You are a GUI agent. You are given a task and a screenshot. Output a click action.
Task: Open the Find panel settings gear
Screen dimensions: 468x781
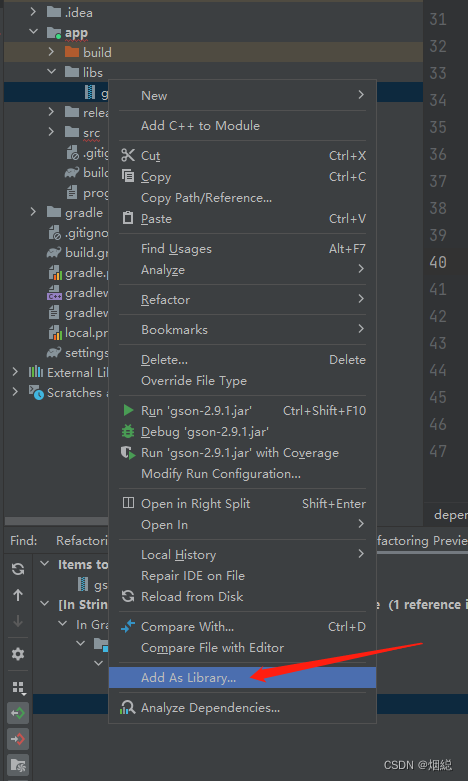18,653
